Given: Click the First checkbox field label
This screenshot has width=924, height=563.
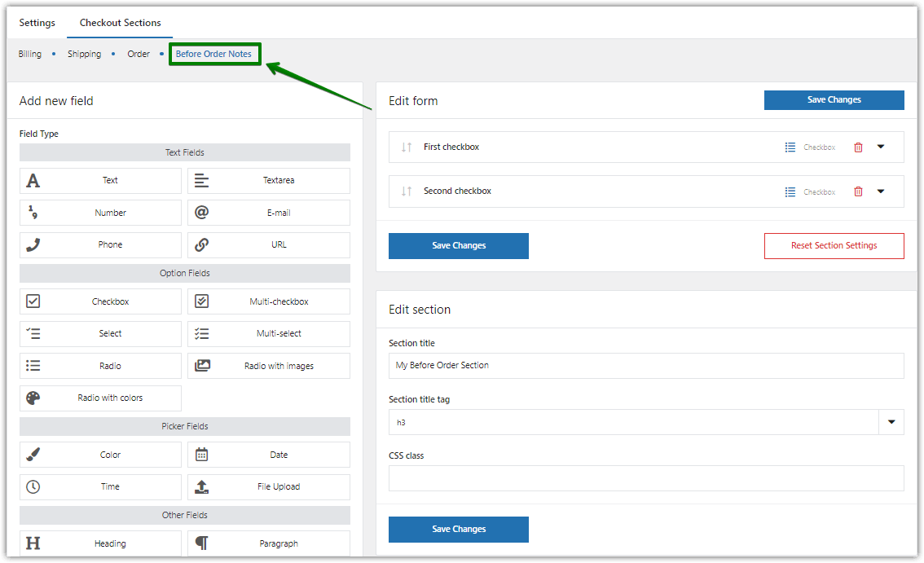Looking at the screenshot, I should click(x=451, y=147).
